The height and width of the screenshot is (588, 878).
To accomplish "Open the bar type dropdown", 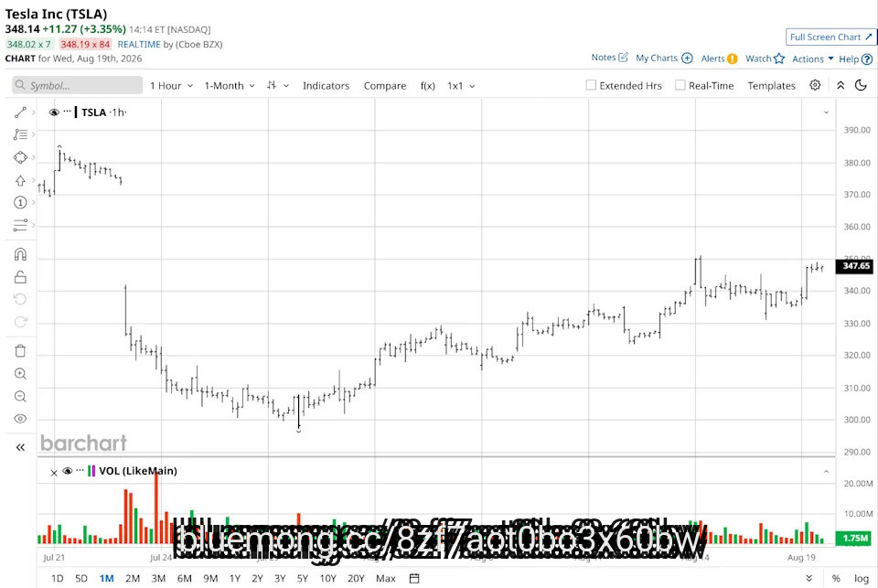I will tap(278, 85).
